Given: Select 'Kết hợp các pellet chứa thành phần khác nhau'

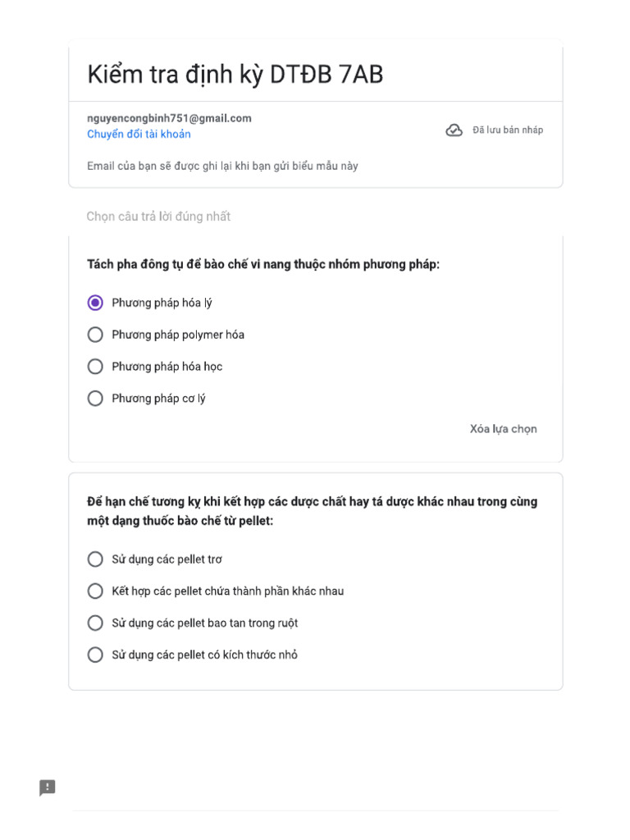Looking at the screenshot, I should 95,591.
